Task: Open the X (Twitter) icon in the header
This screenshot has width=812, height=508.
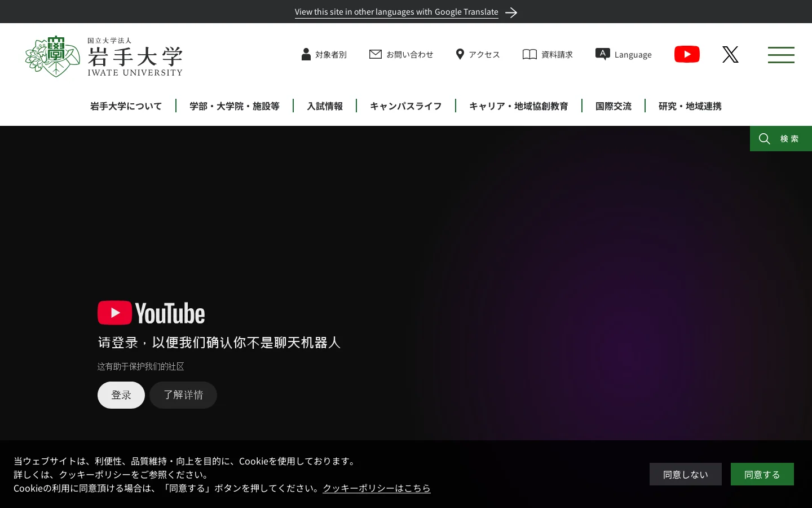Action: [x=730, y=54]
